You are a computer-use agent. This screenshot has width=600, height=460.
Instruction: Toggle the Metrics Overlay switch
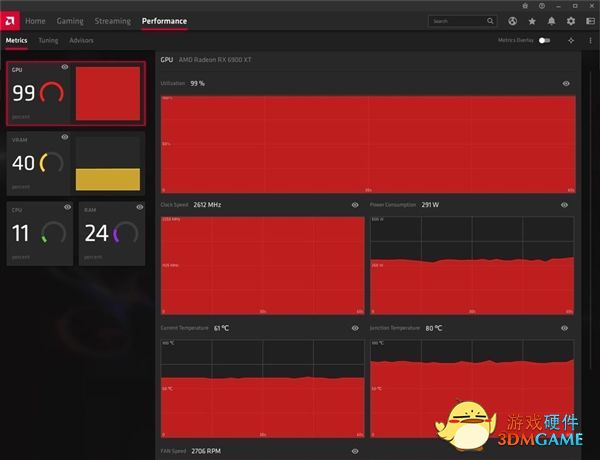tap(544, 40)
